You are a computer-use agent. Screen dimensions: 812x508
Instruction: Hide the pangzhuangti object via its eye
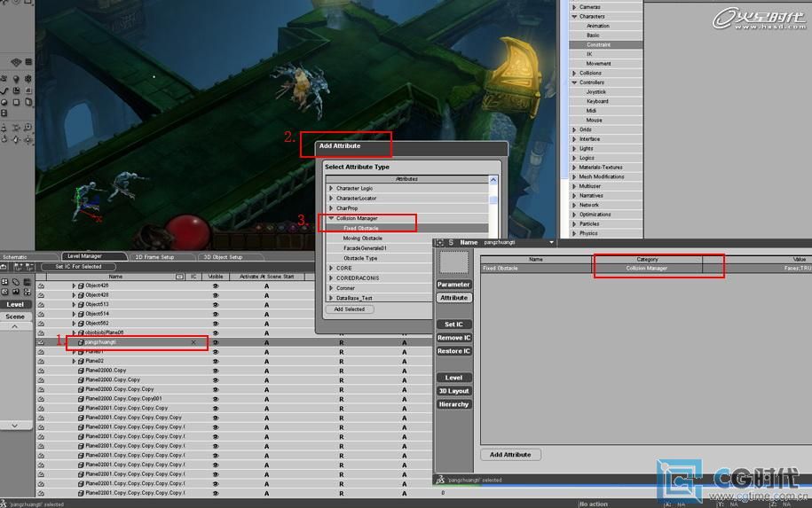[x=216, y=342]
